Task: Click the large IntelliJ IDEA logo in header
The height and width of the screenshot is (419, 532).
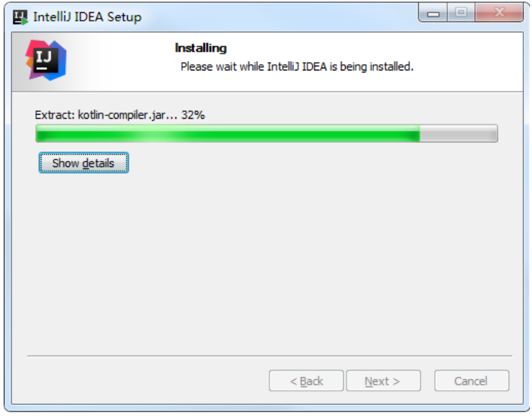Action: (46, 60)
